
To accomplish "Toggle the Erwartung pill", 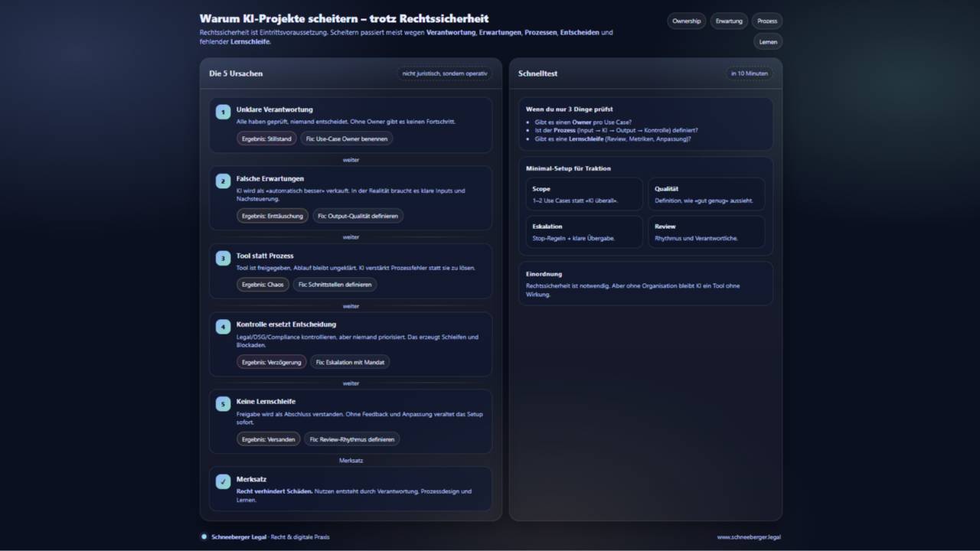I will [728, 21].
